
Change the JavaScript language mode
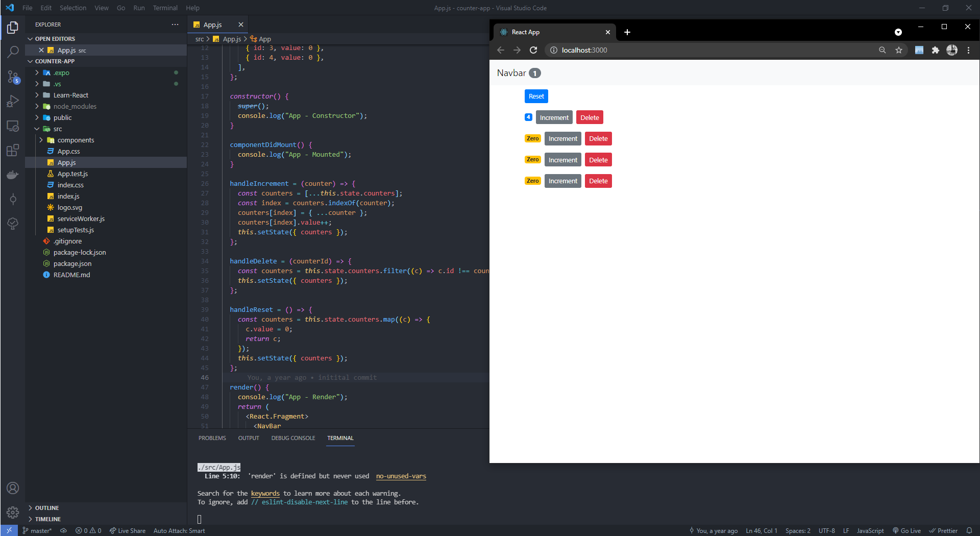[870, 531]
